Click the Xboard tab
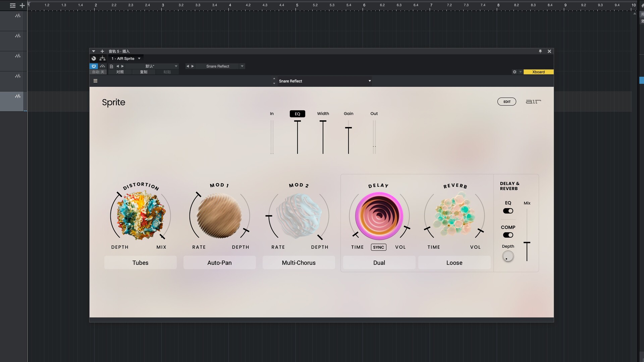Image resolution: width=644 pixels, height=362 pixels. pos(538,72)
